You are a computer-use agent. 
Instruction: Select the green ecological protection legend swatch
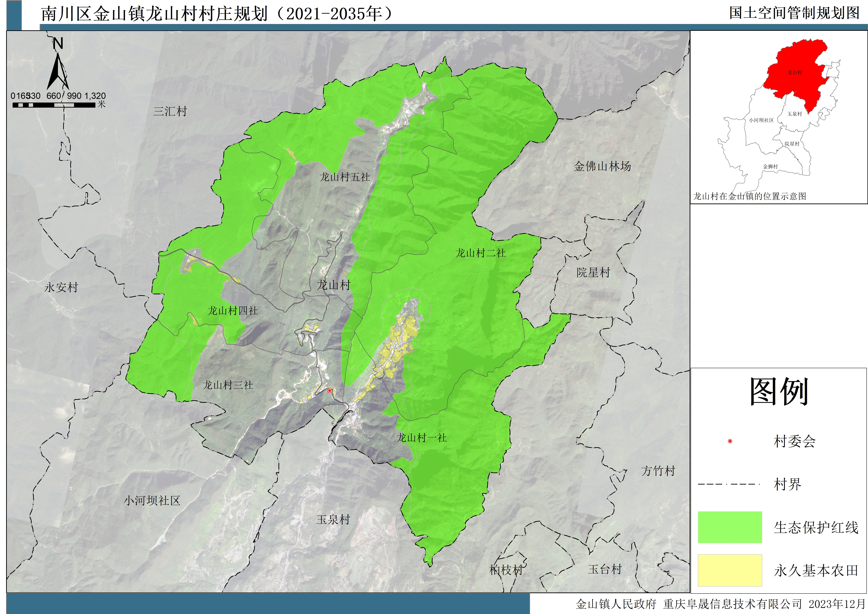coord(730,527)
